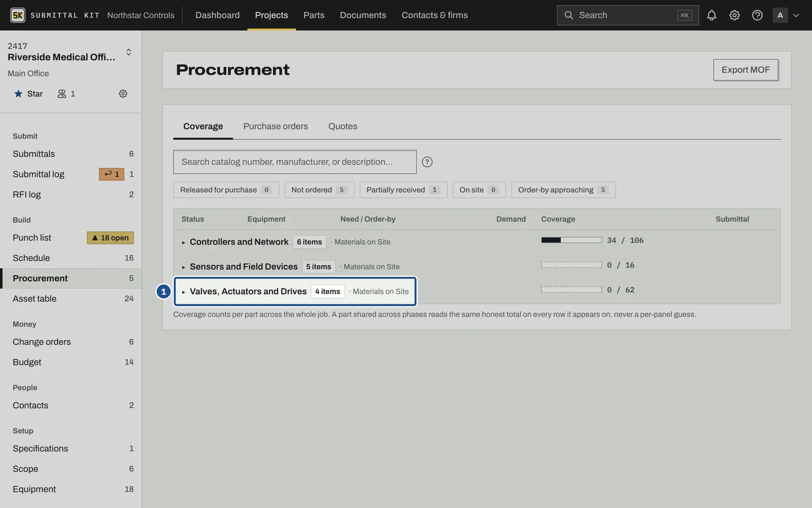Open project settings gear in sidebar
The width and height of the screenshot is (812, 508).
[x=123, y=93]
